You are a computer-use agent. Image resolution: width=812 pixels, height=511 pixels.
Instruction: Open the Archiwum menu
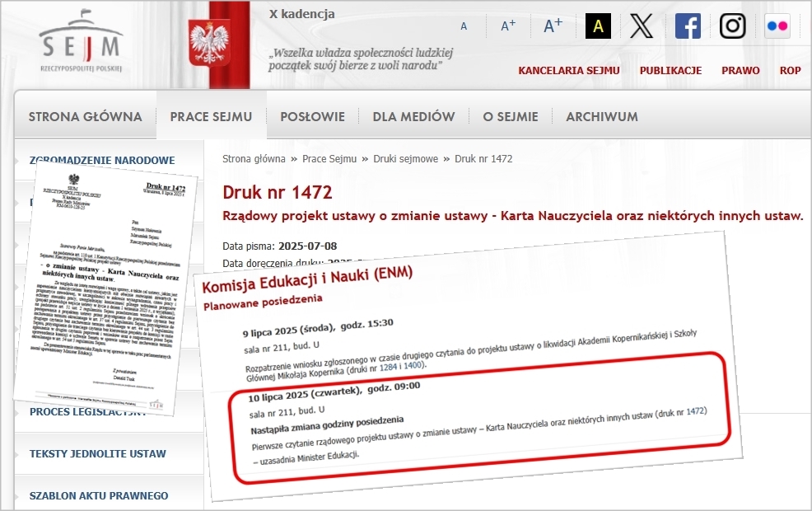602,116
